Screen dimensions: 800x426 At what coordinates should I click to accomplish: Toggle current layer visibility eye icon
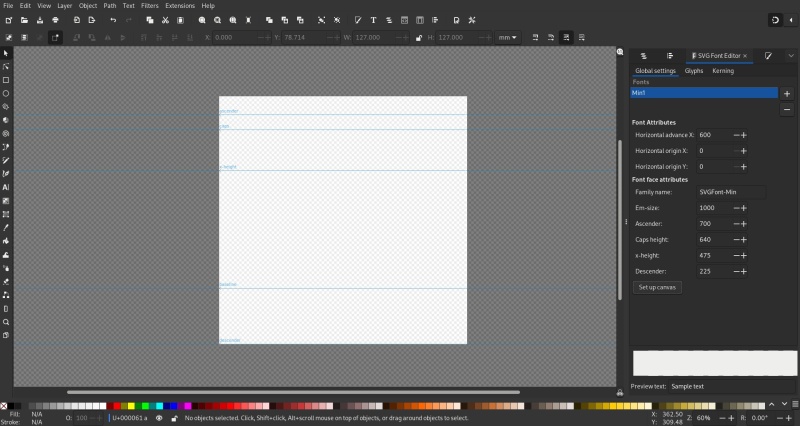[159, 418]
